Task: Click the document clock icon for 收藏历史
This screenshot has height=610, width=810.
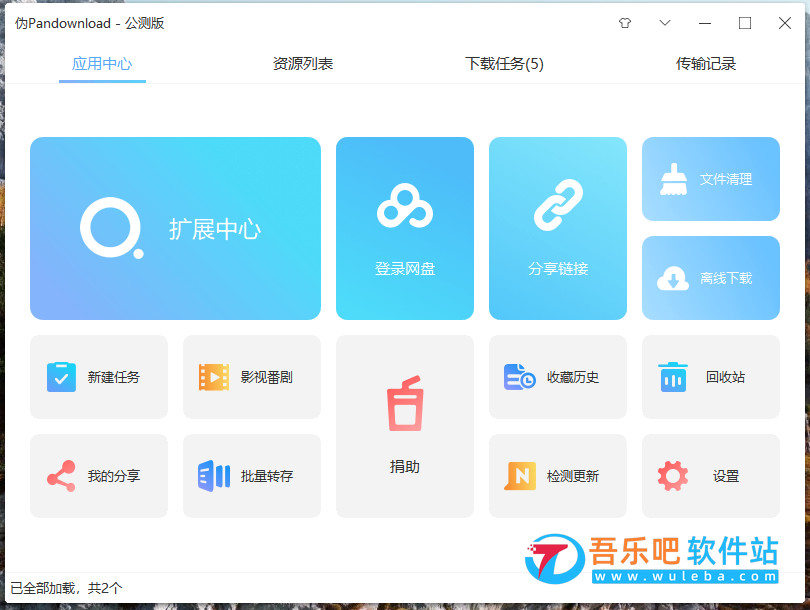Action: coord(520,377)
